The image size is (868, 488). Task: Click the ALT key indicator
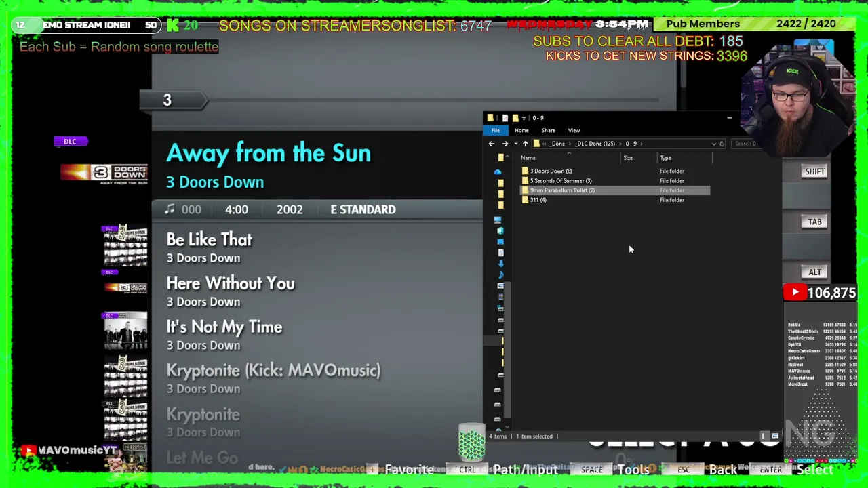(814, 272)
